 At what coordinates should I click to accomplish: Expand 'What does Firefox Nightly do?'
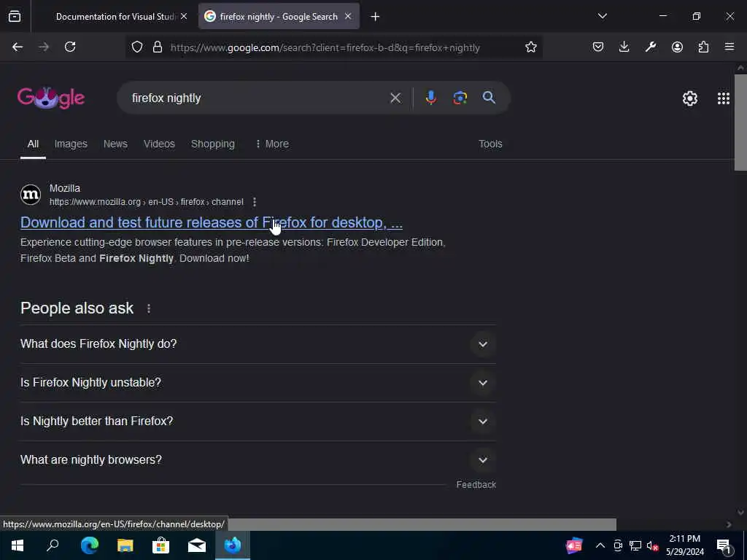tap(483, 344)
